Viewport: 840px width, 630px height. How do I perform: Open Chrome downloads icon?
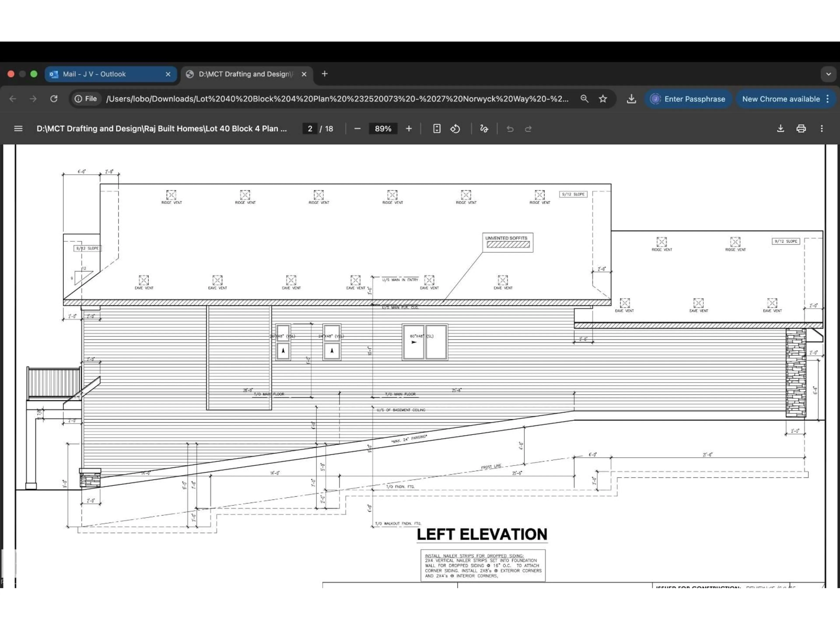631,99
